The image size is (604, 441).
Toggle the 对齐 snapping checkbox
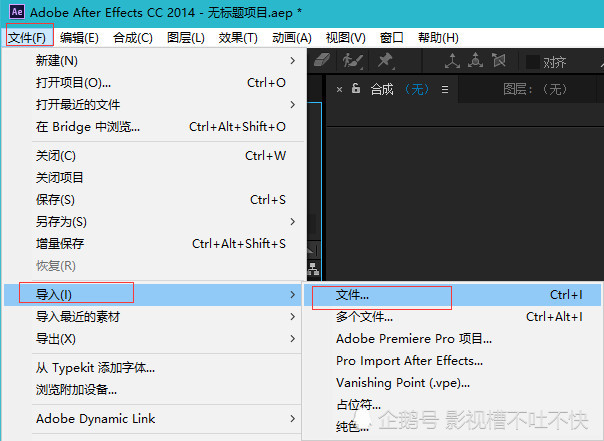click(x=532, y=62)
